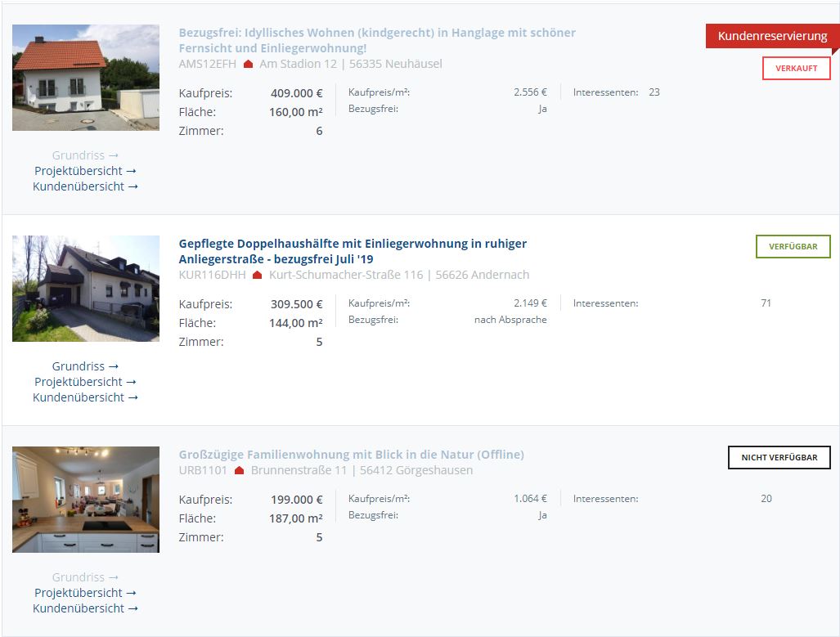Select the arrow beside Projektübersicht for Neuhäusel property
840x637 pixels.
(133, 171)
